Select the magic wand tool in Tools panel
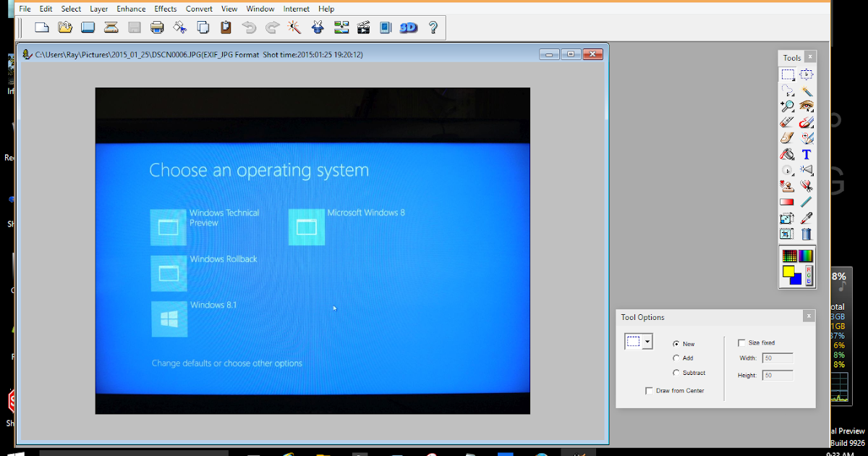 click(x=807, y=90)
